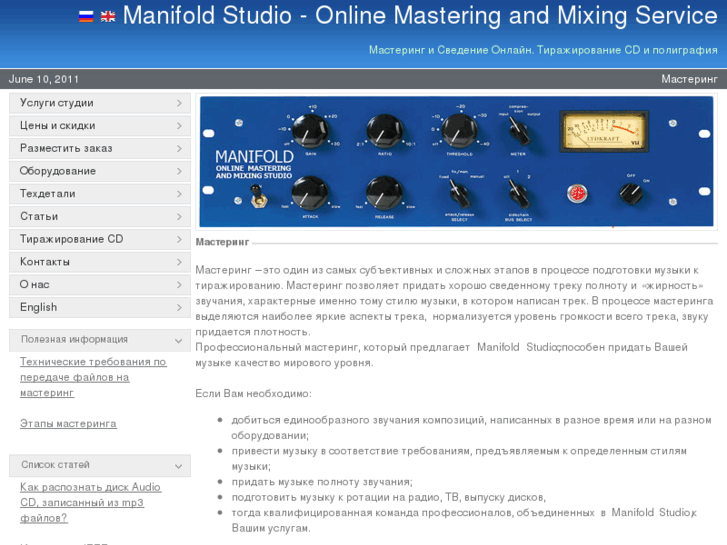Click the MANIFOLD logo on the banner
This screenshot has height=545, width=727.
(x=254, y=164)
